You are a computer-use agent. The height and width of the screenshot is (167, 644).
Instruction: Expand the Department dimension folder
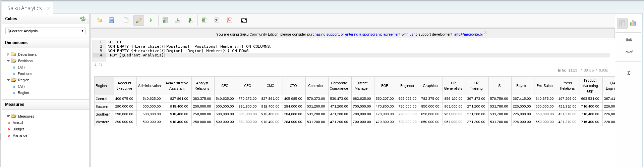click(8, 54)
